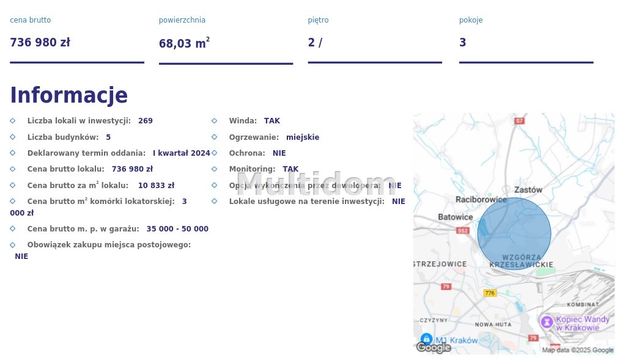Select the floor value '2 /'
This screenshot has height=364, width=628.
(315, 42)
